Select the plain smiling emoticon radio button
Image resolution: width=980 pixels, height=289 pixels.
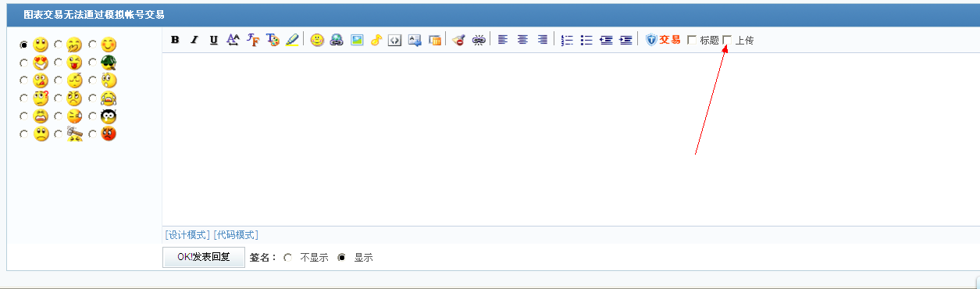[23, 45]
